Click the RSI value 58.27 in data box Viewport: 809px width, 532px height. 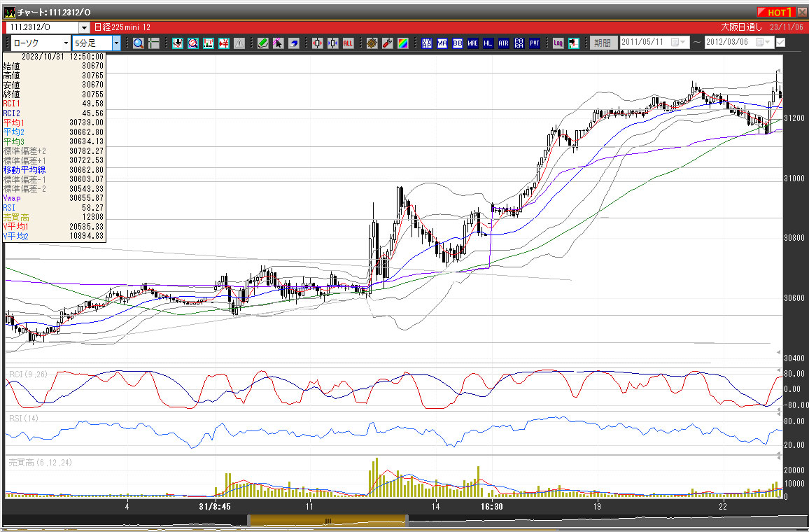tap(93, 208)
